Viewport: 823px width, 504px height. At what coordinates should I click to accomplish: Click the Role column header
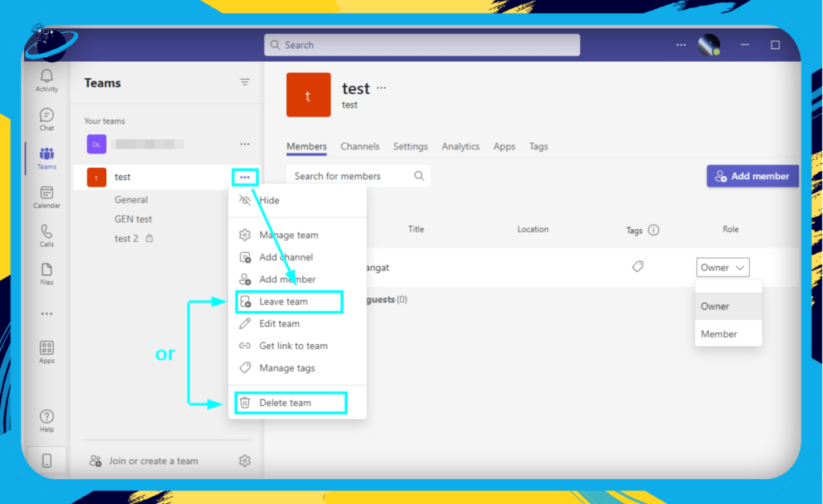731,229
